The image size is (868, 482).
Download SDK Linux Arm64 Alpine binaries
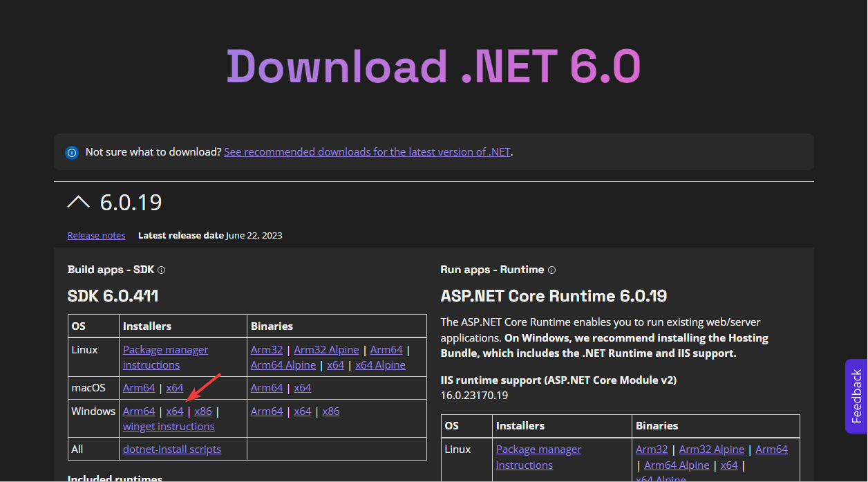(x=283, y=365)
